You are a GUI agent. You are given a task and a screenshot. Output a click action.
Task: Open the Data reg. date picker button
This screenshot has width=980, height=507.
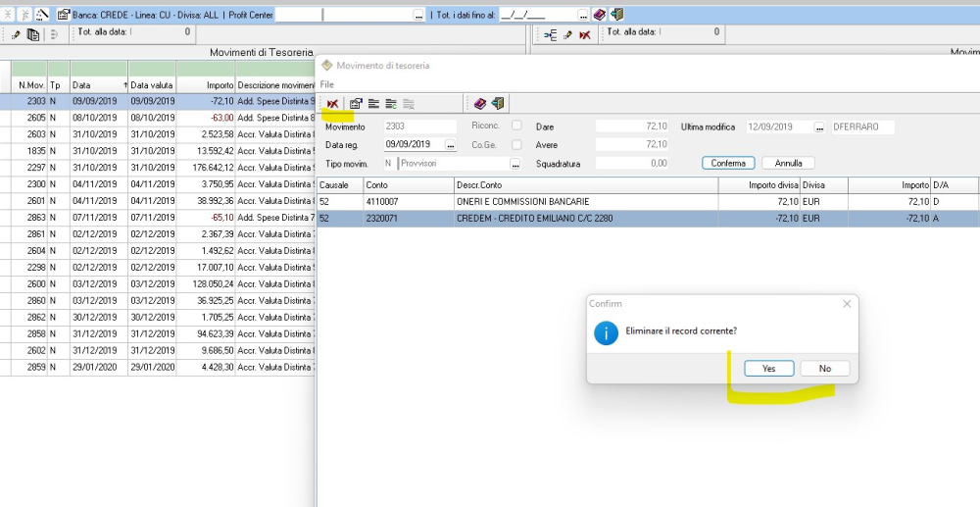pyautogui.click(x=451, y=145)
